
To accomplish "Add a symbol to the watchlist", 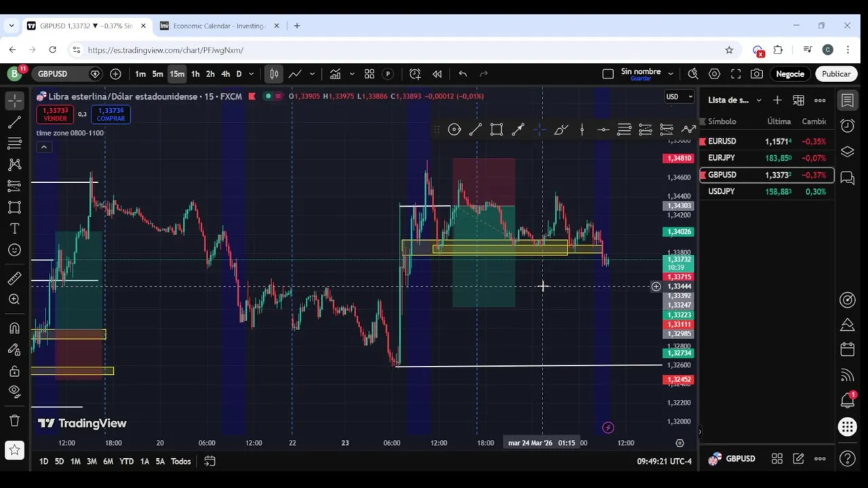I will [x=777, y=100].
